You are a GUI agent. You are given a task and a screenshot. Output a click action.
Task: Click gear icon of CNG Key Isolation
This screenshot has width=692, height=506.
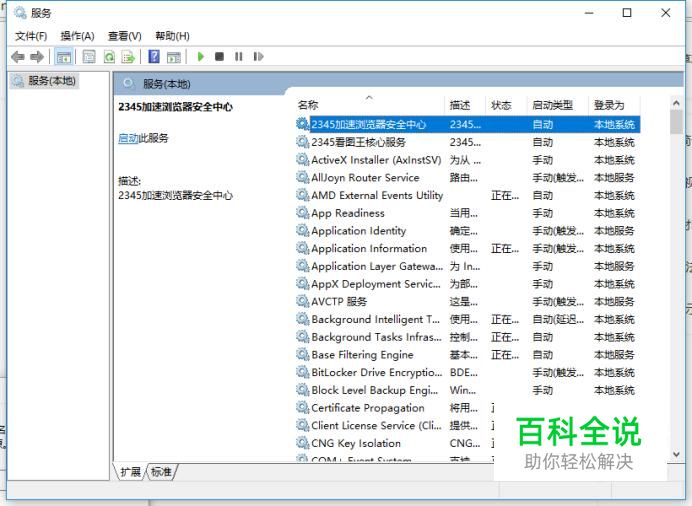coord(302,442)
